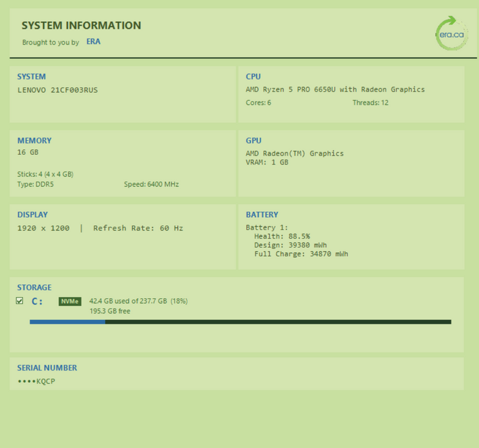Click the SERIAL NUMBER section heading

[x=47, y=368]
